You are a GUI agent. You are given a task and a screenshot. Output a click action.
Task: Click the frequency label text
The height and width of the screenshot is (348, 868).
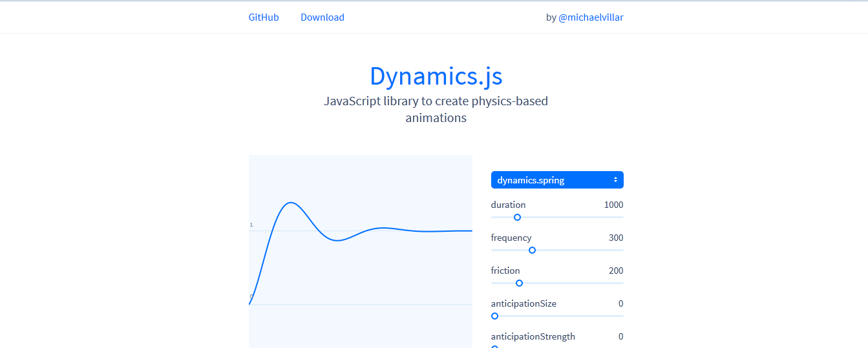(511, 238)
